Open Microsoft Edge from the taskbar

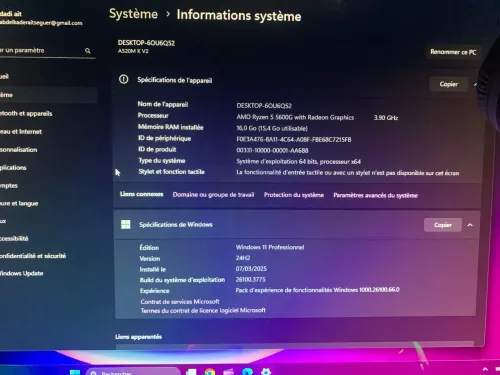247,372
